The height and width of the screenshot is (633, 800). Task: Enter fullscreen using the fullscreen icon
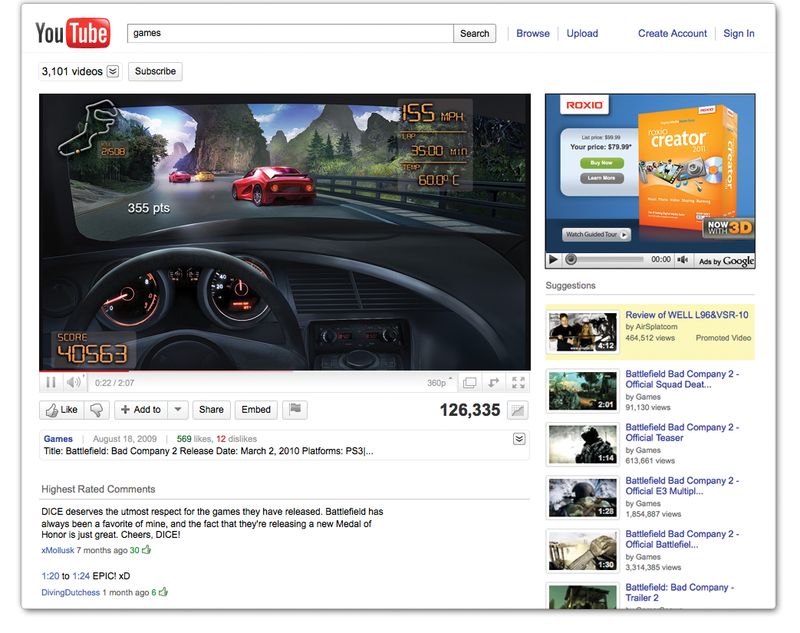point(518,383)
